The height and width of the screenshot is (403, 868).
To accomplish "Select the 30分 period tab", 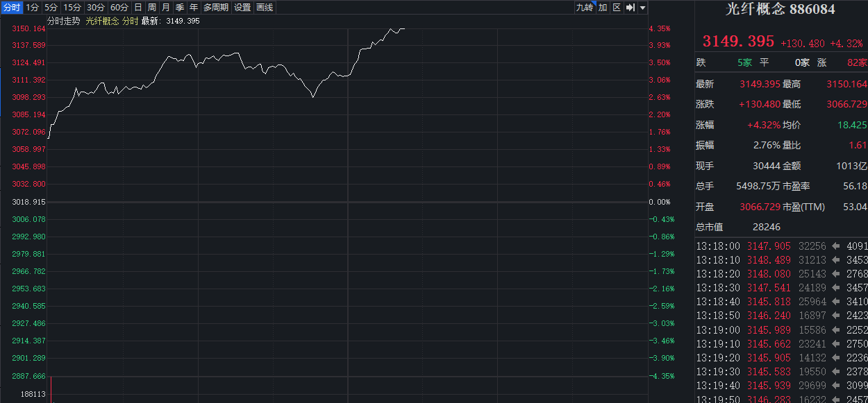I will point(96,8).
